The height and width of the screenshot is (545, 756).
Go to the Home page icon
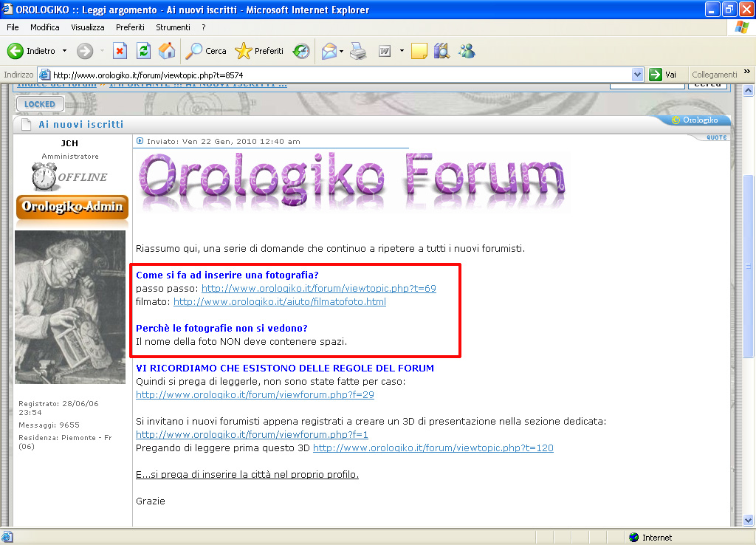(167, 51)
